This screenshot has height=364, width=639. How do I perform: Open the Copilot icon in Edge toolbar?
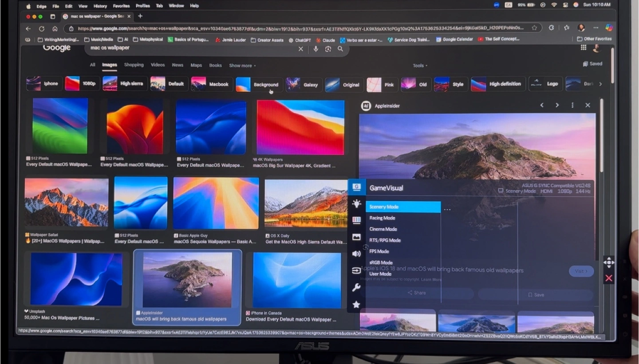(x=609, y=27)
